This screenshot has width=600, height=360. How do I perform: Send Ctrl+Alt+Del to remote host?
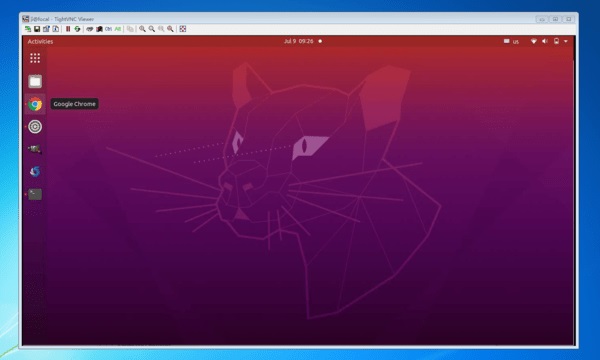coord(90,29)
